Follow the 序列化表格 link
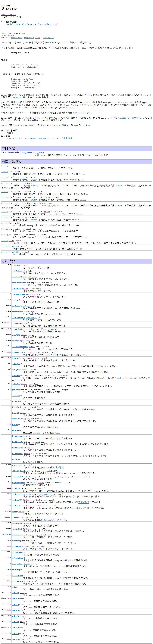153x644 pixels. tap(67, 138)
